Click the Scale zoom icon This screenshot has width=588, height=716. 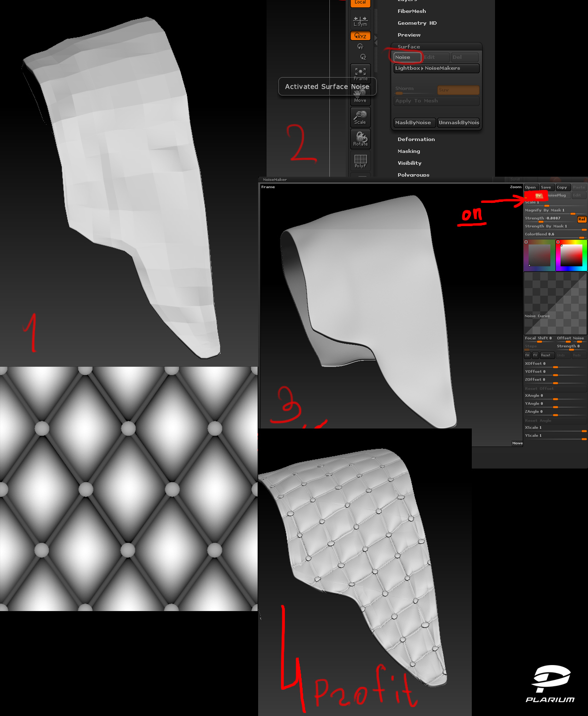coord(361,117)
